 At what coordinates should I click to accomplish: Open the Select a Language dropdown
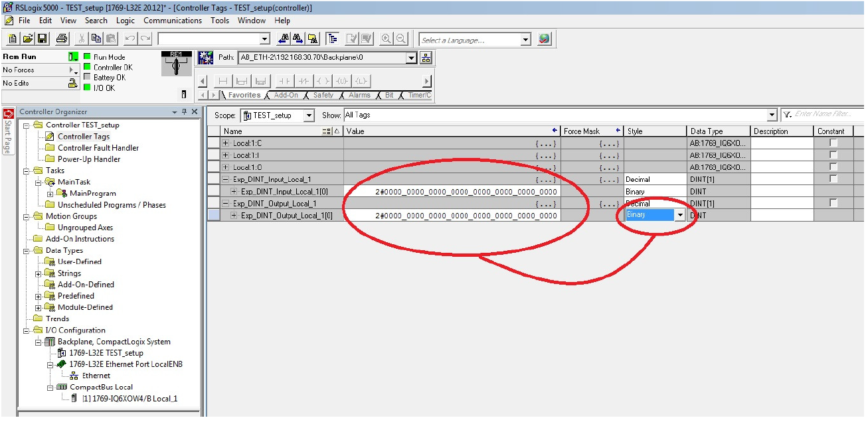526,40
